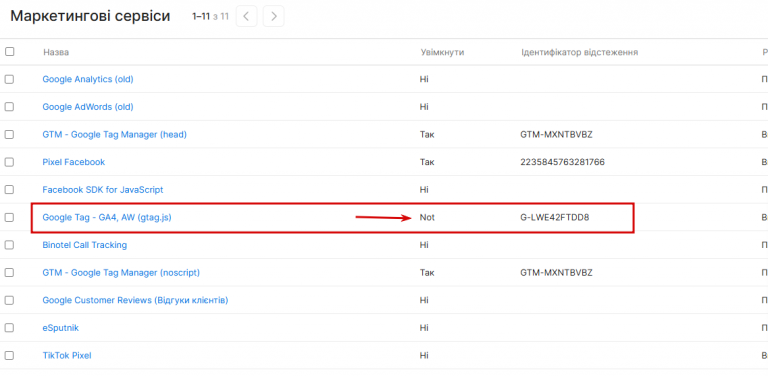Viewport: 768px width, 376px height.
Task: Tick the Pixel Facebook row checkbox
Action: click(x=10, y=162)
